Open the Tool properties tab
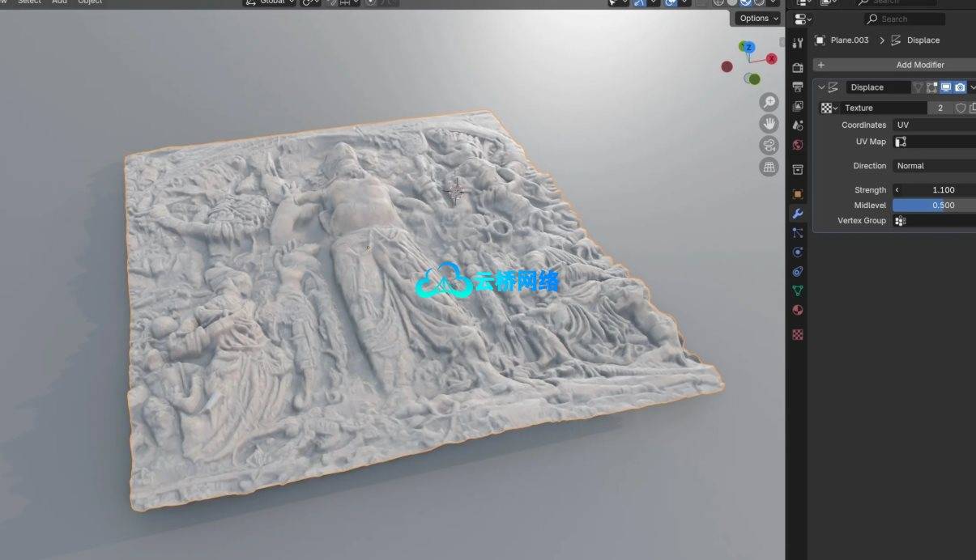Image resolution: width=976 pixels, height=560 pixels. [798, 43]
